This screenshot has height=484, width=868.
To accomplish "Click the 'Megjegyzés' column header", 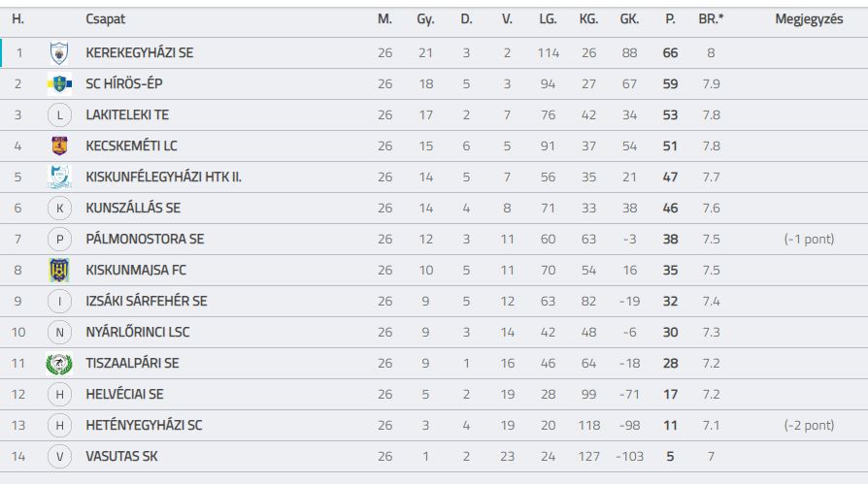I will pyautogui.click(x=809, y=19).
